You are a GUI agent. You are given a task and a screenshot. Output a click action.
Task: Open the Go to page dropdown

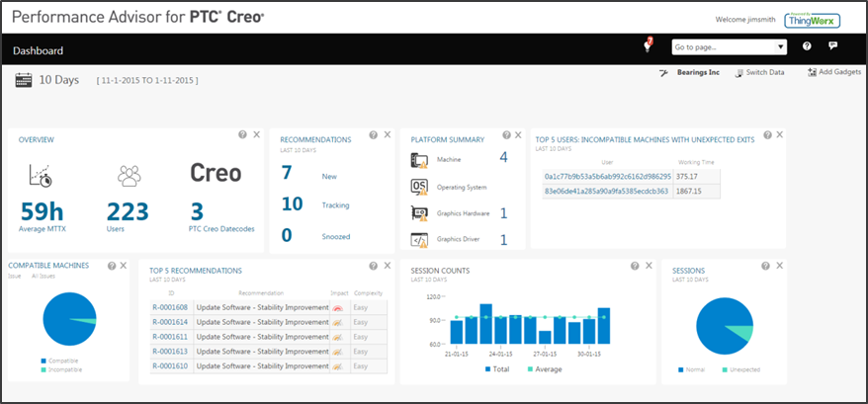pos(729,46)
